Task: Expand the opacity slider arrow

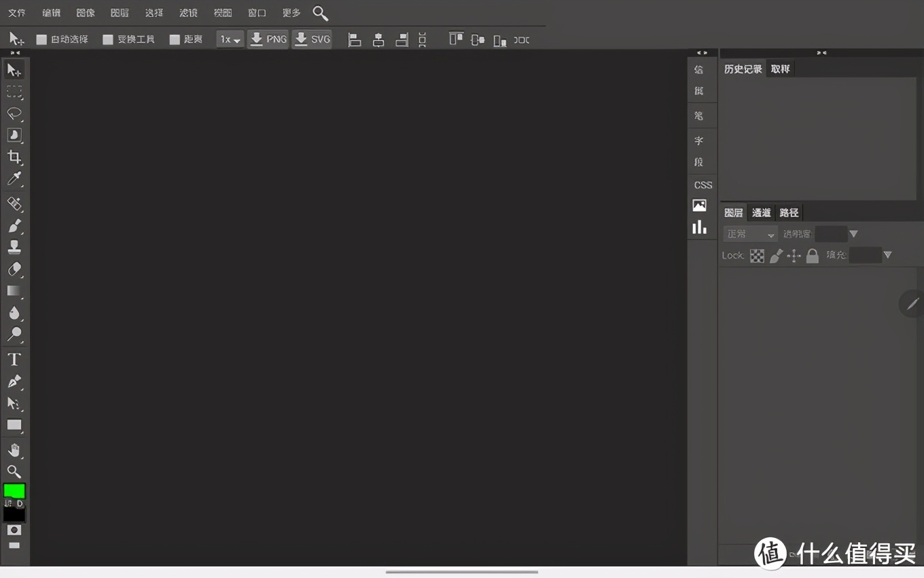Action: pos(854,234)
